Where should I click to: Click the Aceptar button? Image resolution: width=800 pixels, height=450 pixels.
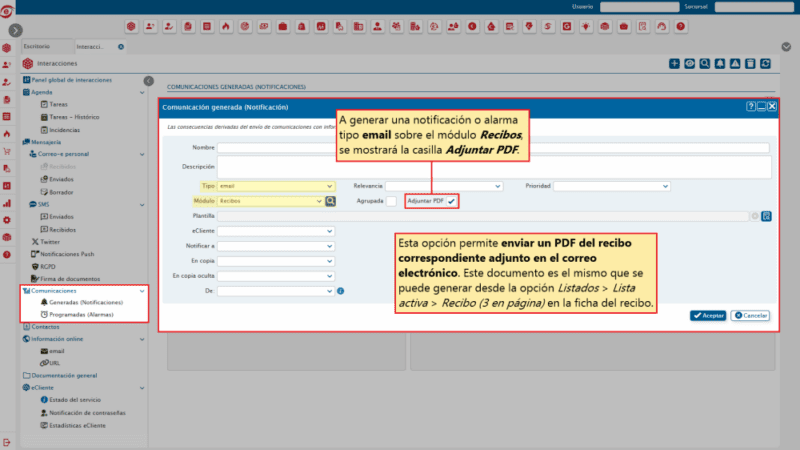(708, 315)
